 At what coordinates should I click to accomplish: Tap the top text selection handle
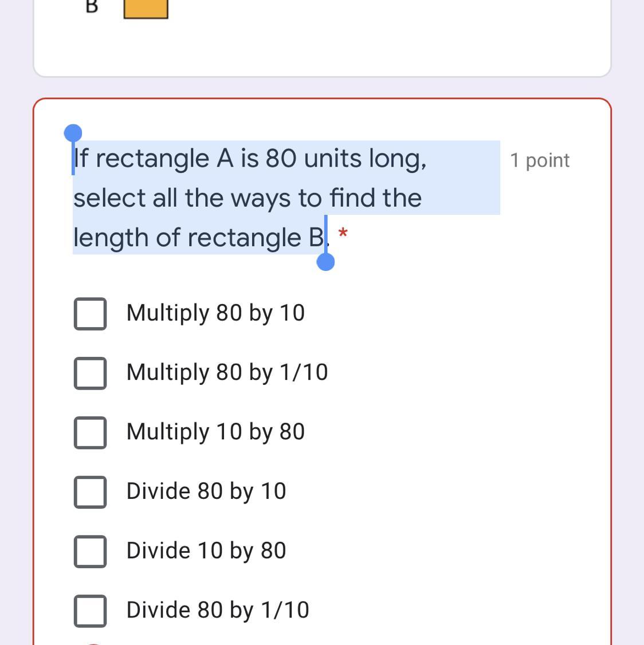(x=73, y=133)
